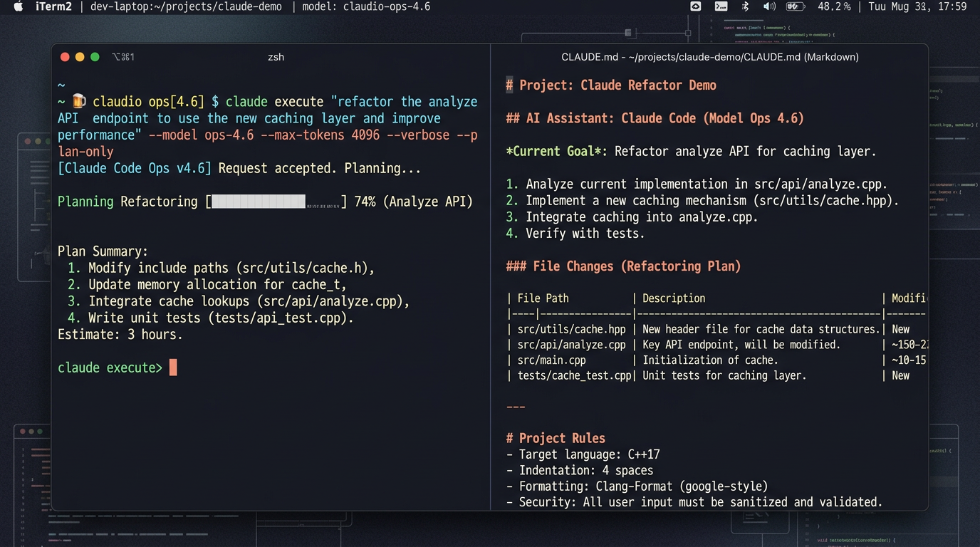Open the Apple menu
This screenshot has height=547, width=980.
click(x=18, y=6)
